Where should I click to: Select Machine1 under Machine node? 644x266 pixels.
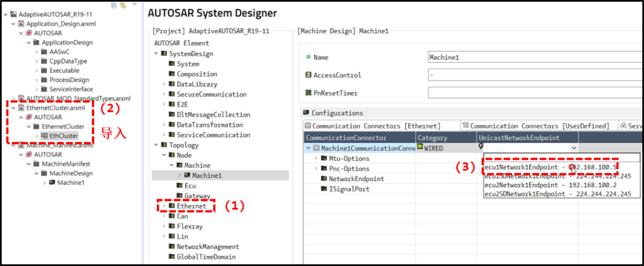tap(206, 175)
